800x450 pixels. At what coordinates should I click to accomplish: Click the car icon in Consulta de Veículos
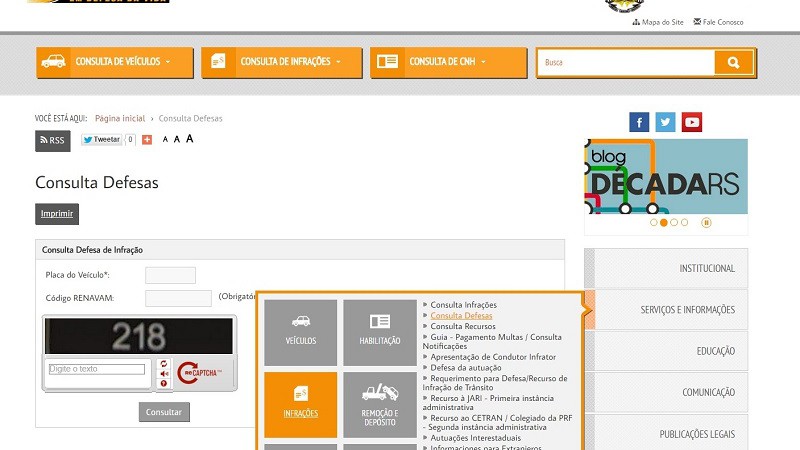tap(54, 62)
